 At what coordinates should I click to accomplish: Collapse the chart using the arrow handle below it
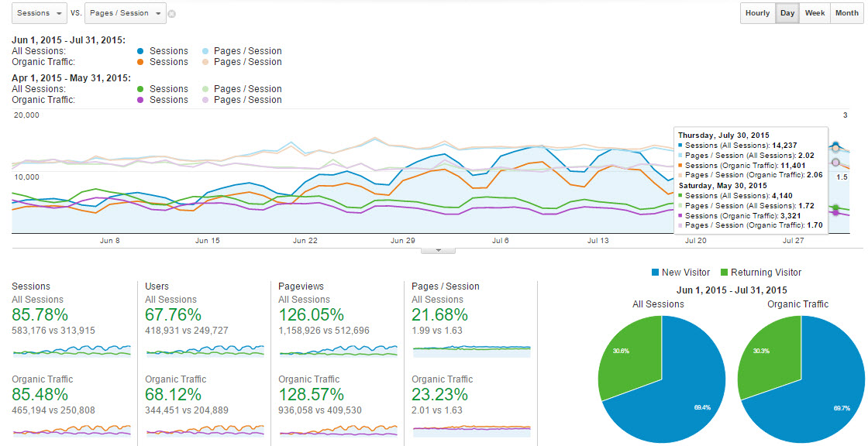click(x=438, y=250)
